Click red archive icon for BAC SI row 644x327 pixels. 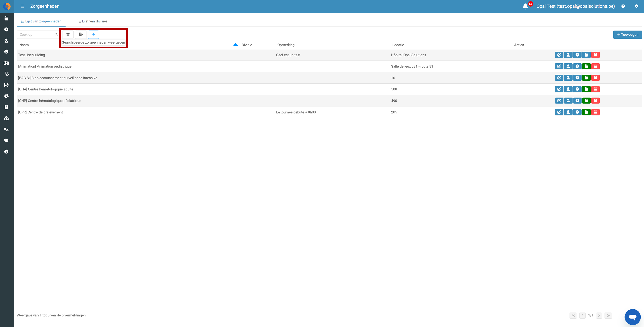[x=595, y=78]
